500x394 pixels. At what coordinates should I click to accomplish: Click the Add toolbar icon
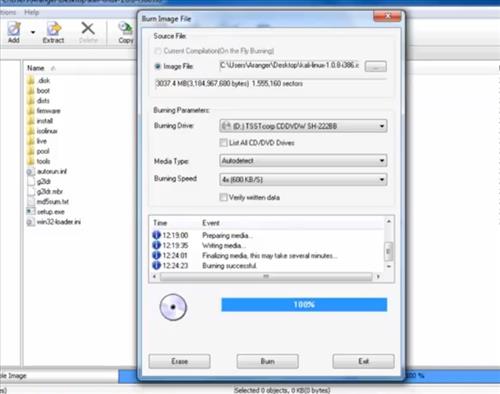click(14, 32)
